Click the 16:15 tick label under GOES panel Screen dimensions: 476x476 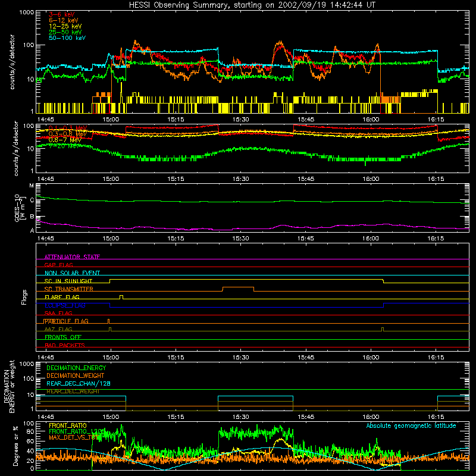[436, 239]
